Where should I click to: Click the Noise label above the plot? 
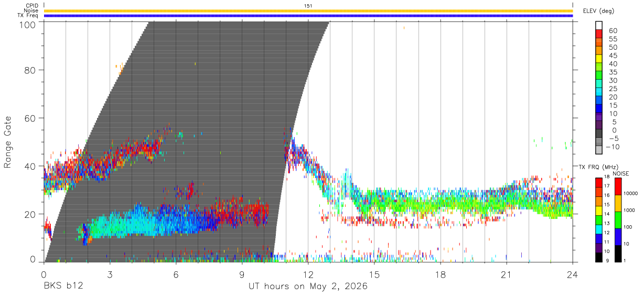(x=31, y=10)
